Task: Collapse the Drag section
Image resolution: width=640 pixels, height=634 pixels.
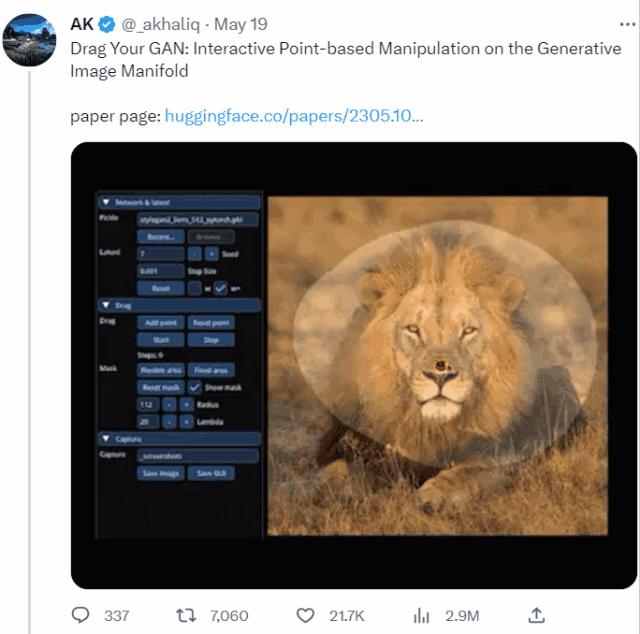Action: pos(106,304)
